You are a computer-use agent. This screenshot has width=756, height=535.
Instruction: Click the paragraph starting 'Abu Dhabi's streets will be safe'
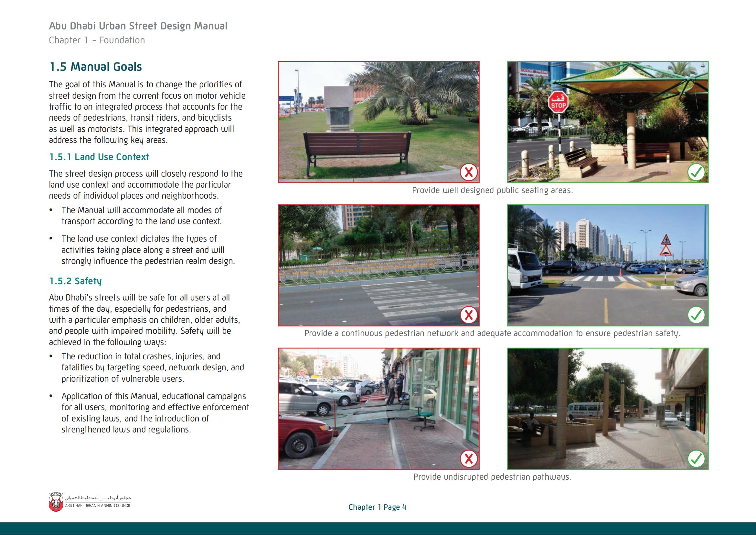click(x=144, y=320)
